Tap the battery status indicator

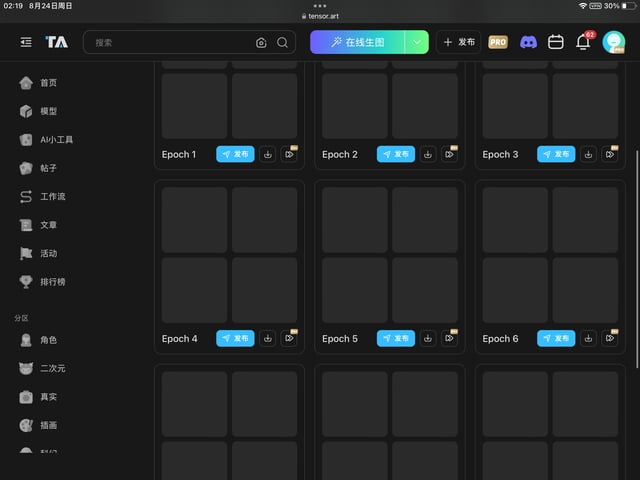coord(629,6)
